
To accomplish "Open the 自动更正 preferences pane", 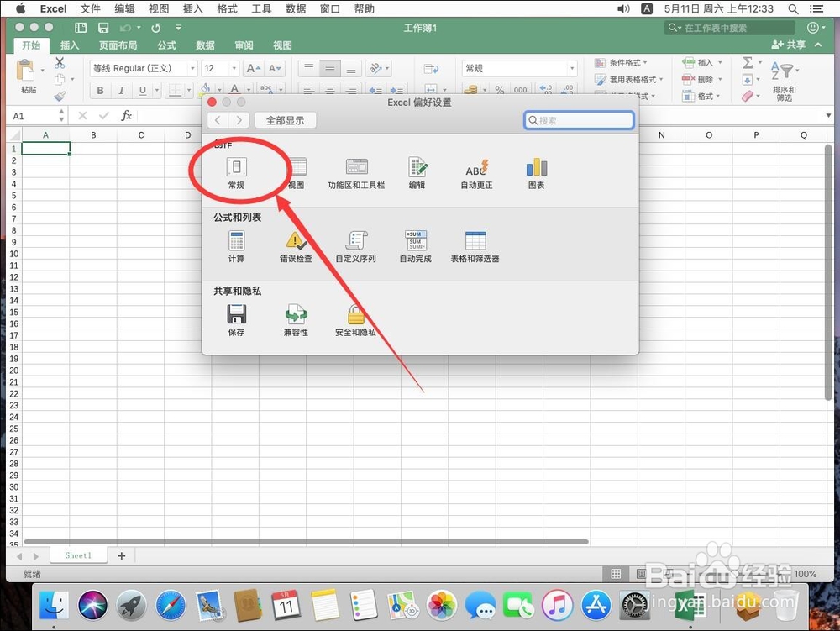I will tap(477, 172).
